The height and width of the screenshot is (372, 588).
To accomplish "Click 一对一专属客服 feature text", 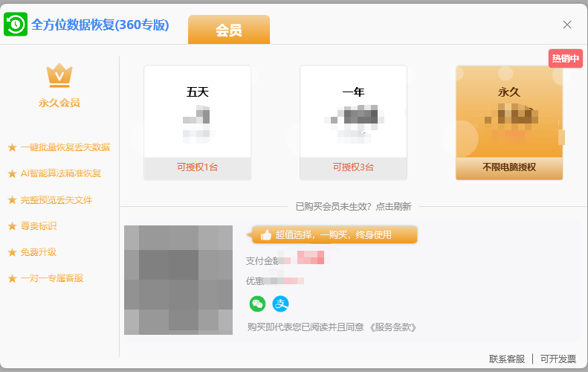I will tap(52, 278).
